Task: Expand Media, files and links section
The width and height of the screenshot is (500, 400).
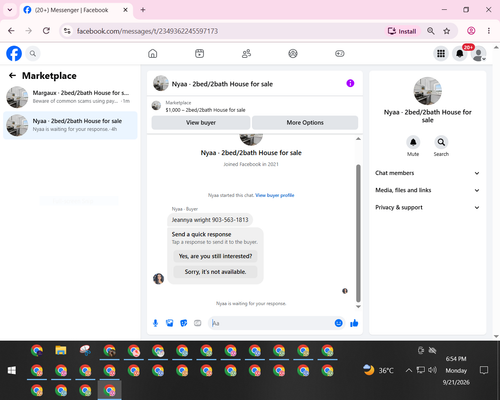Action: [x=427, y=190]
